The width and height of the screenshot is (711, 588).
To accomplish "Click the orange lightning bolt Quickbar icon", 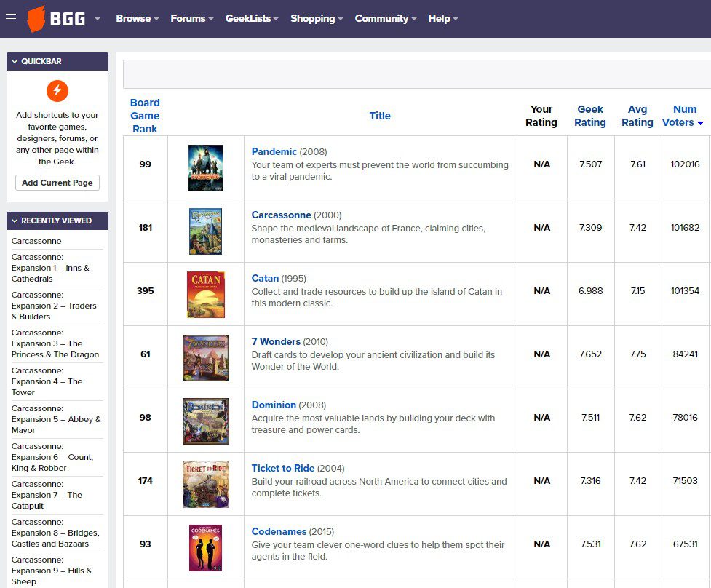I will pos(57,91).
